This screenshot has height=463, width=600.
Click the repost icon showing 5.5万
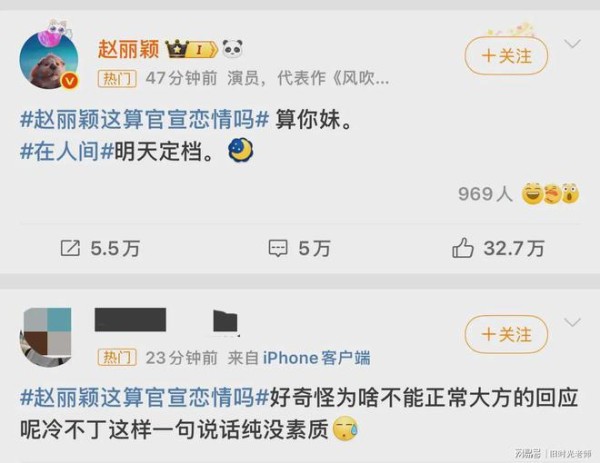70,248
